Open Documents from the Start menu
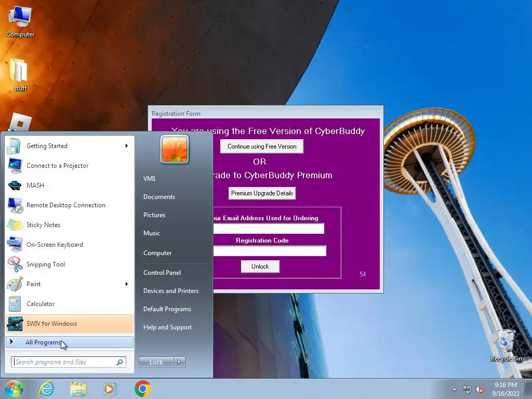532x399 pixels. coord(159,197)
